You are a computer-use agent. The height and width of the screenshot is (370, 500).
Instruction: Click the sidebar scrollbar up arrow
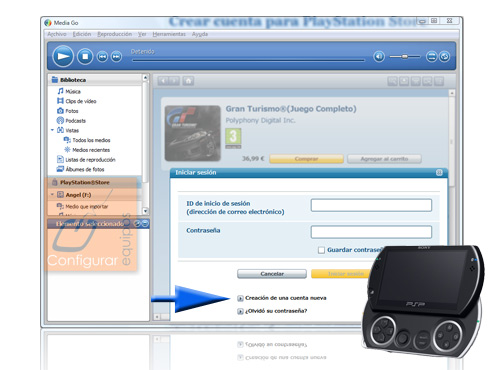145,77
